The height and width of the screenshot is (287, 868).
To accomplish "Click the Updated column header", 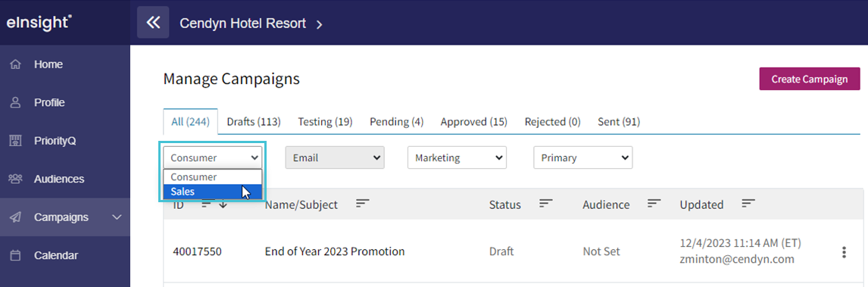I will tap(701, 204).
